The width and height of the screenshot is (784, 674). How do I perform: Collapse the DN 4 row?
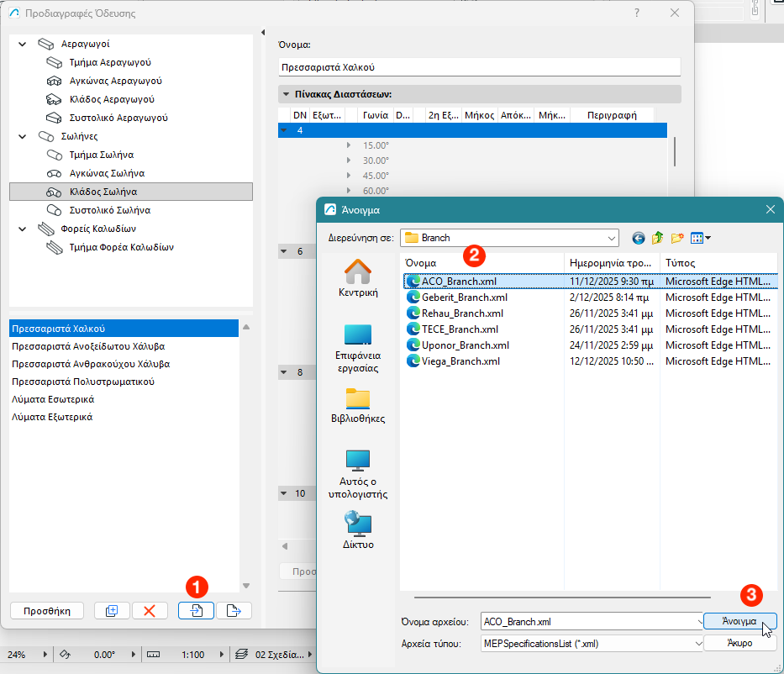pos(284,130)
